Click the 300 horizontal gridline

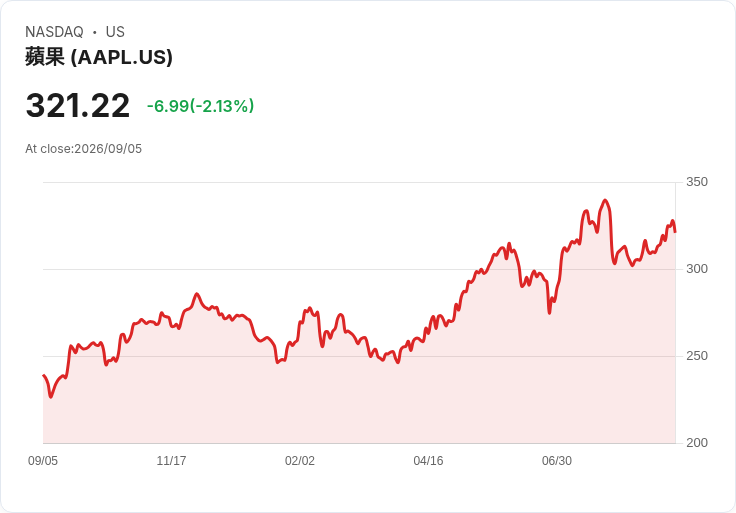pos(359,269)
